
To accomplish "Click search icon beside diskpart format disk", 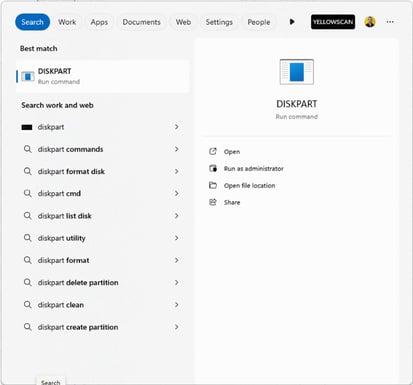I will click(28, 171).
